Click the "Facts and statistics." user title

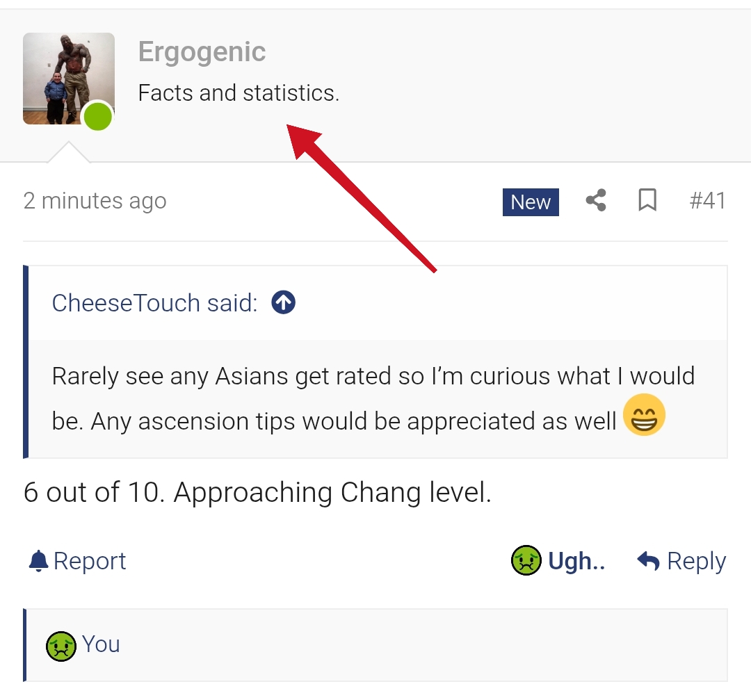pos(239,92)
